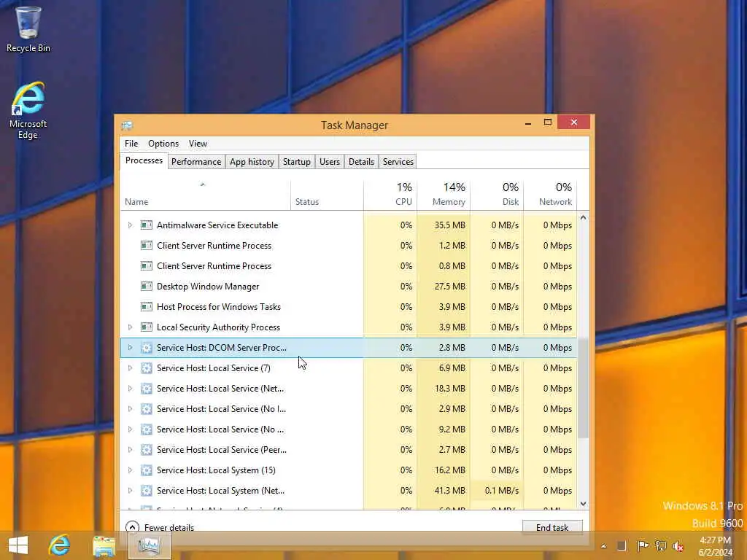The width and height of the screenshot is (747, 560).
Task: Click the process list scroll down arrow
Action: 583,503
